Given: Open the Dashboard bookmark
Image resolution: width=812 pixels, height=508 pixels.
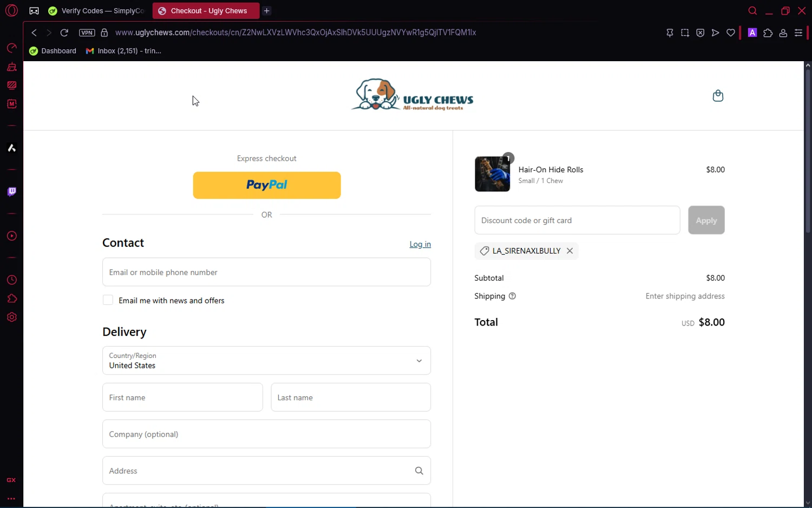Looking at the screenshot, I should [x=53, y=51].
